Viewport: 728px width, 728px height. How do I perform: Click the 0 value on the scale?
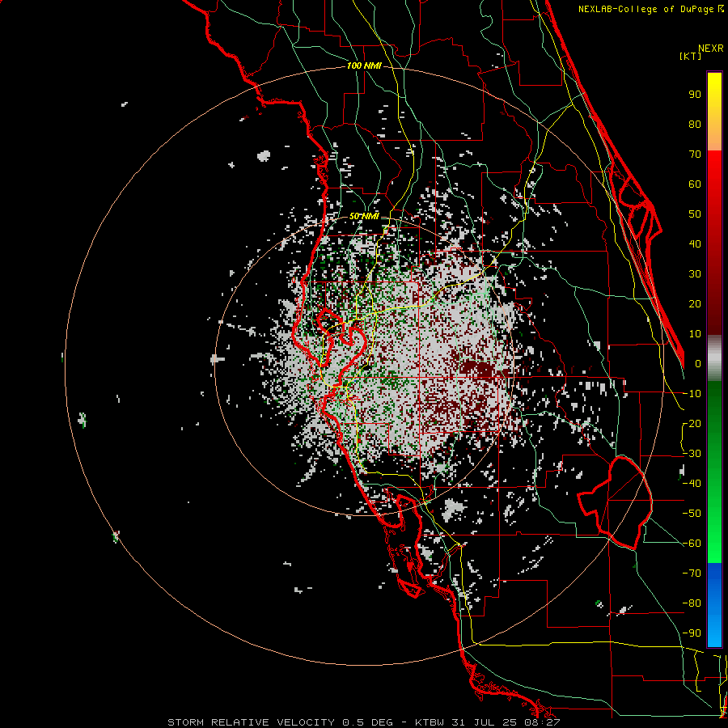pos(698,364)
